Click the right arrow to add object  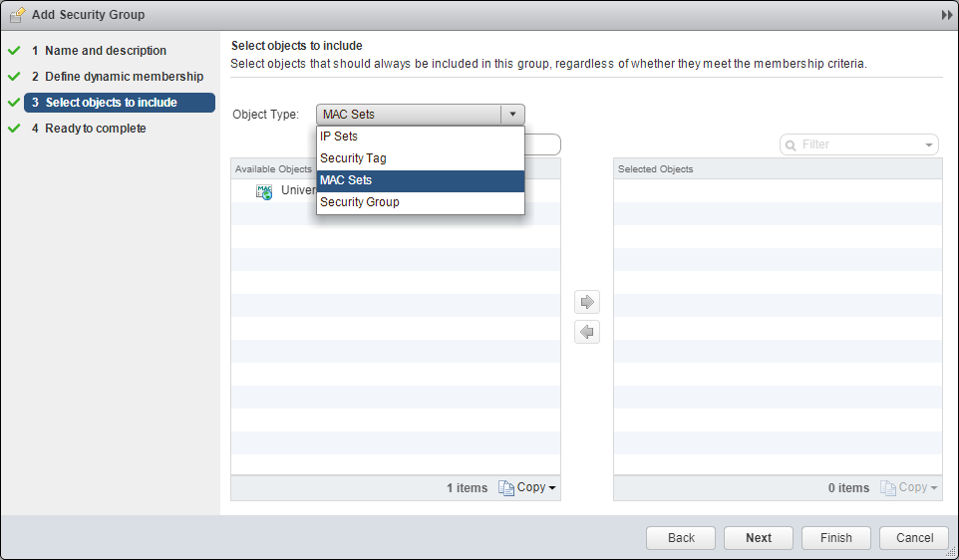(587, 302)
